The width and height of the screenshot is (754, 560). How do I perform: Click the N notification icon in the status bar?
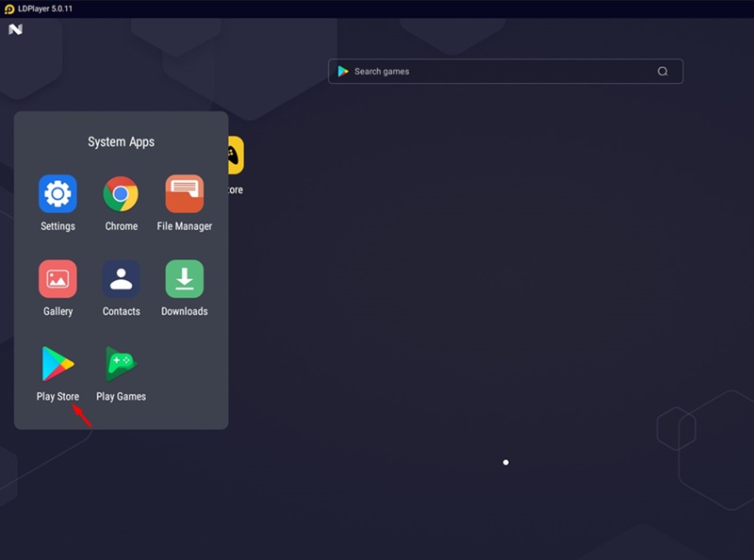[15, 29]
